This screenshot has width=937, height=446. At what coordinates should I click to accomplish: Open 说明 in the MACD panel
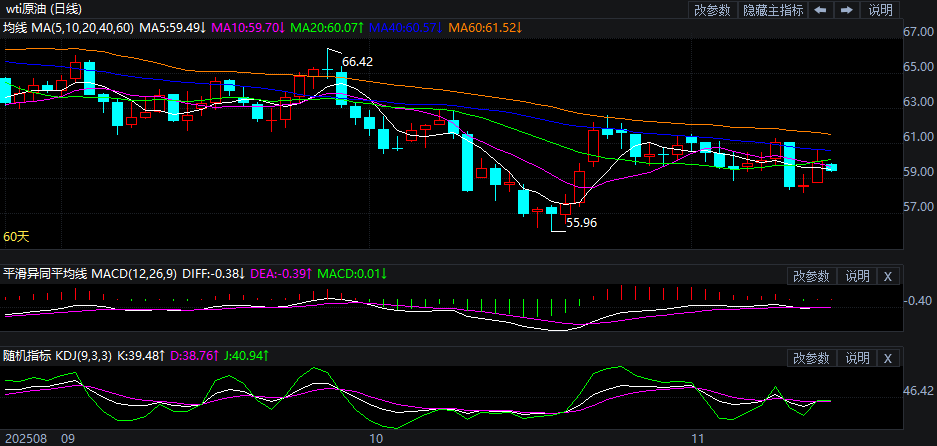point(857,275)
